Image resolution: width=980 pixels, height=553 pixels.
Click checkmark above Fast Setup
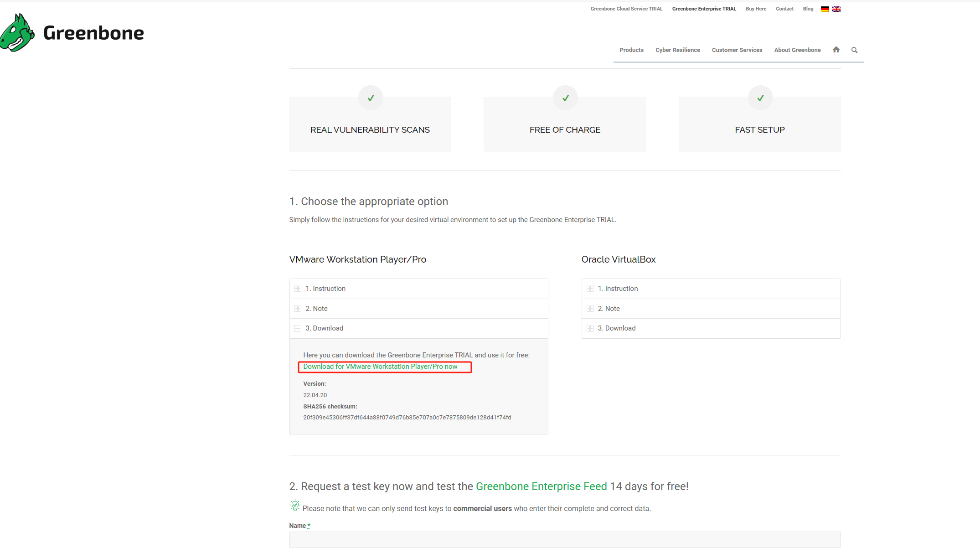[x=760, y=98]
